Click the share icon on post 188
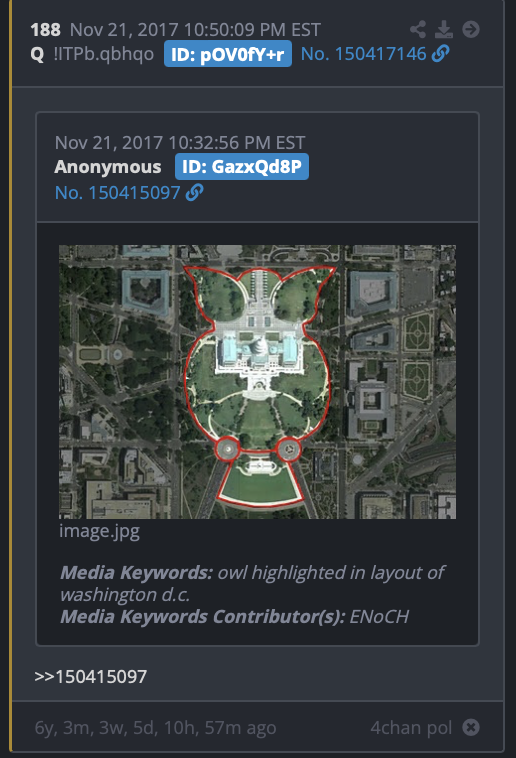This screenshot has height=758, width=516. click(x=418, y=29)
